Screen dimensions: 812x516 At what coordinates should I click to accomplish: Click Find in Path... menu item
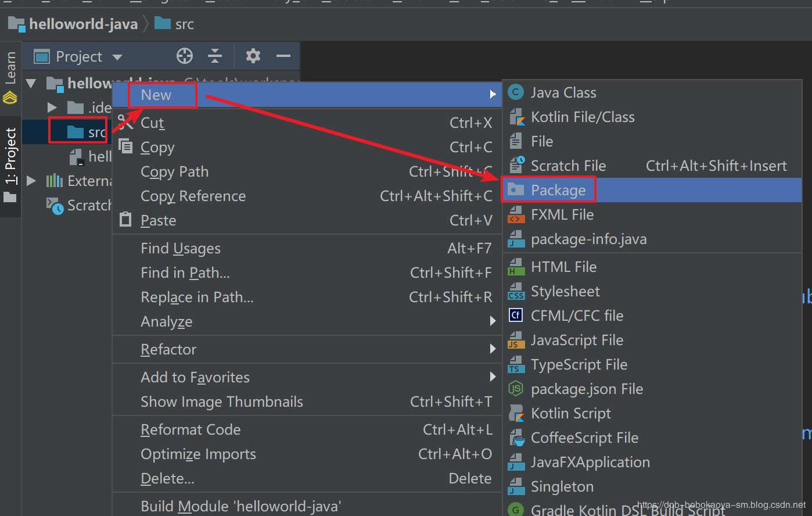[x=307, y=273]
